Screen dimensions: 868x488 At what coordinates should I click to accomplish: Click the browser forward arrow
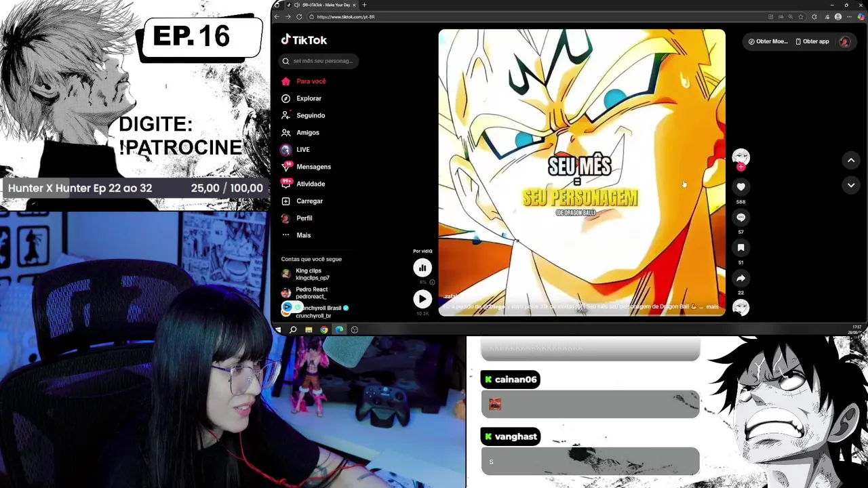[288, 17]
